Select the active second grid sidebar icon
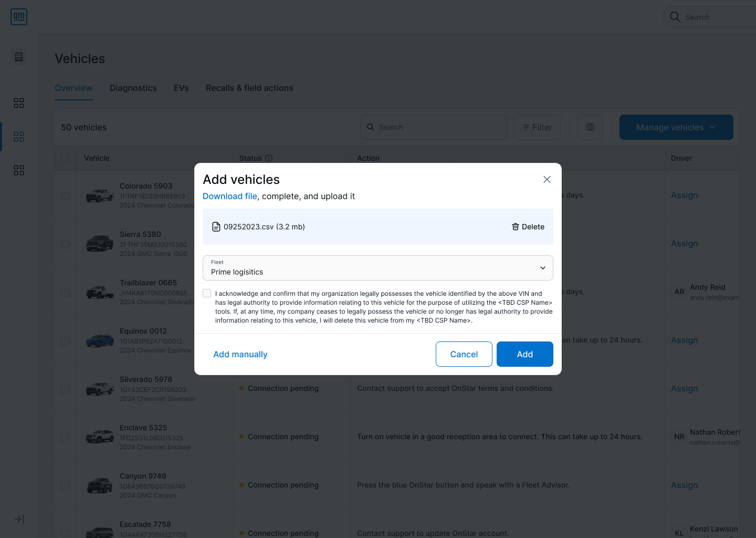This screenshot has height=538, width=756. 19,137
